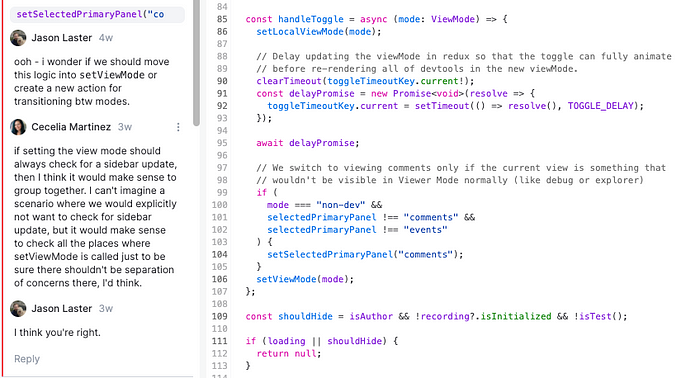Click Jason Laster's avatar on the 4w comment
The image size is (700, 378).
pos(18,38)
